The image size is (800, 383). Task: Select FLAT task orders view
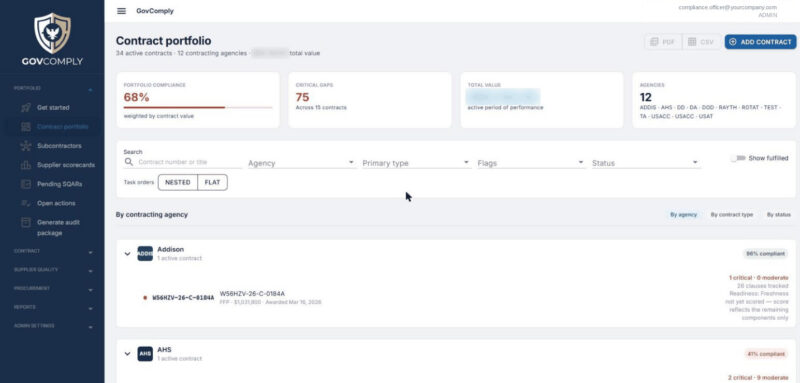(x=212, y=182)
